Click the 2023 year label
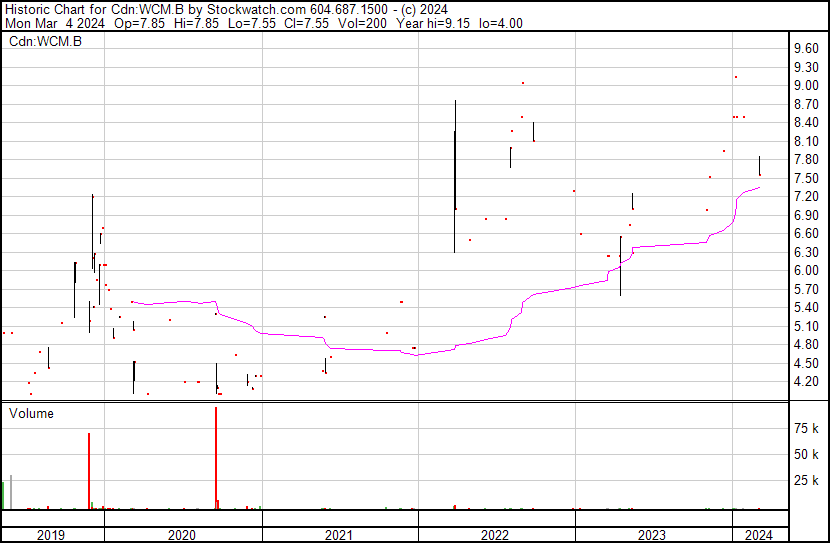Image resolution: width=830 pixels, height=543 pixels. pos(652,535)
